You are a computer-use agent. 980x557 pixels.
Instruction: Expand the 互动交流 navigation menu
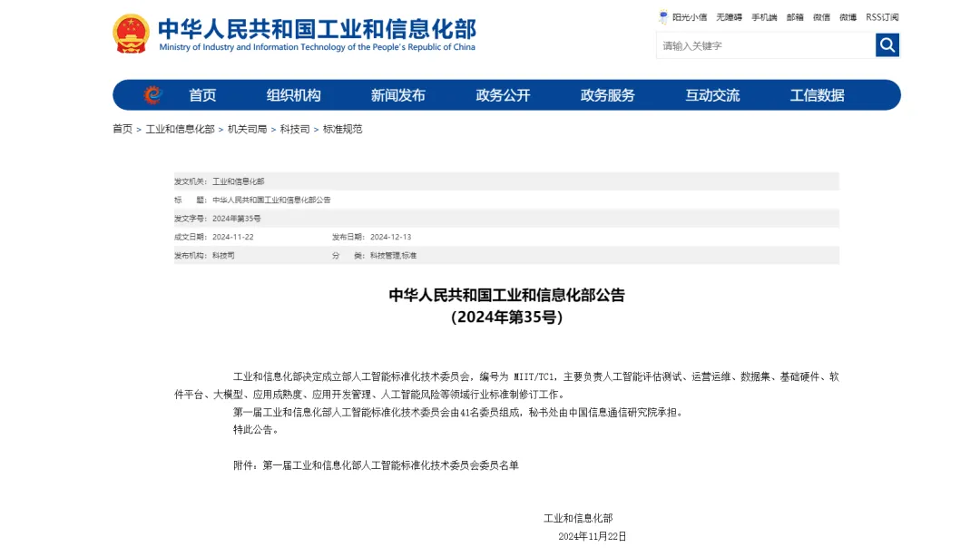(x=713, y=94)
